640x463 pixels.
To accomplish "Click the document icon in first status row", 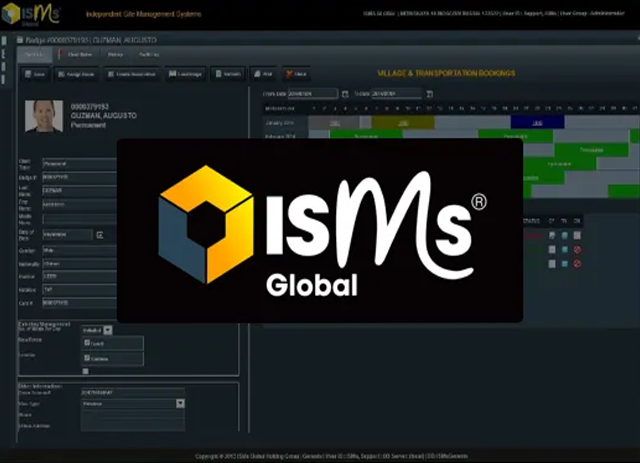I will click(552, 236).
